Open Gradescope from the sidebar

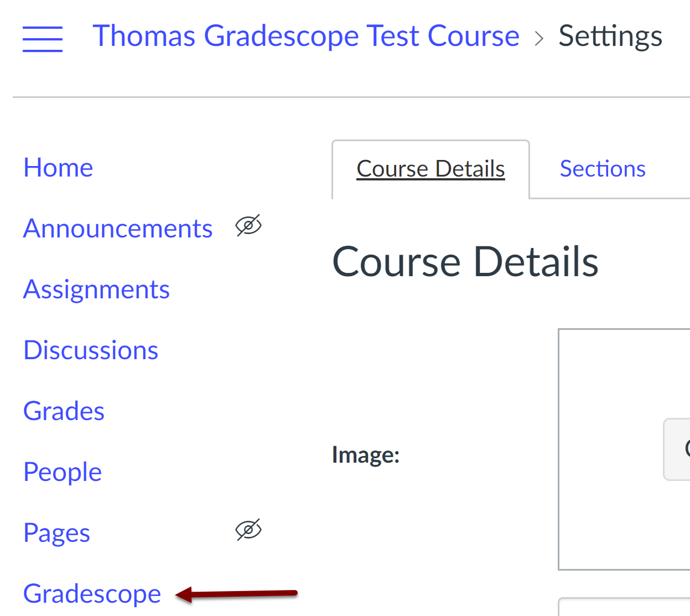(x=91, y=593)
